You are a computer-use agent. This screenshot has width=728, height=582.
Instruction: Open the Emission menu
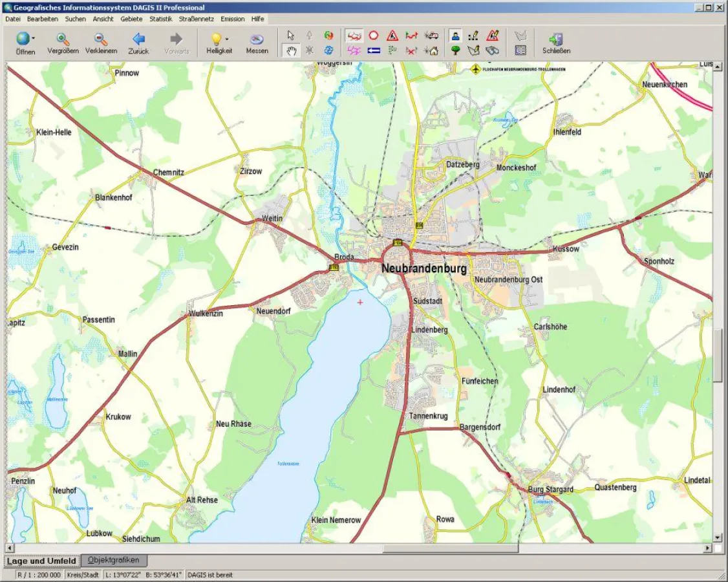point(233,19)
